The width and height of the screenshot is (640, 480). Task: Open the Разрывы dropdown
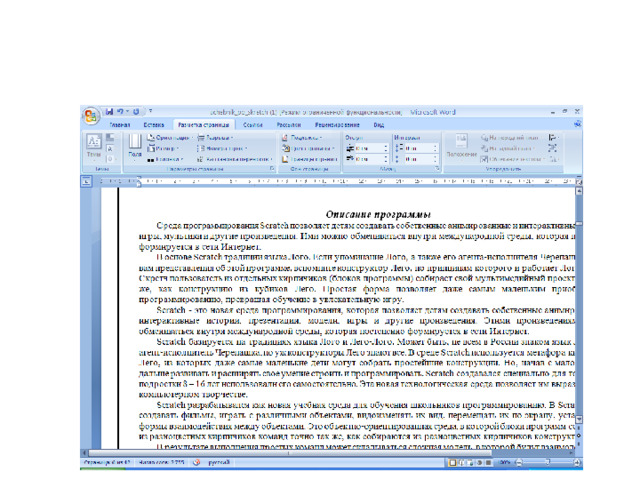[215, 138]
